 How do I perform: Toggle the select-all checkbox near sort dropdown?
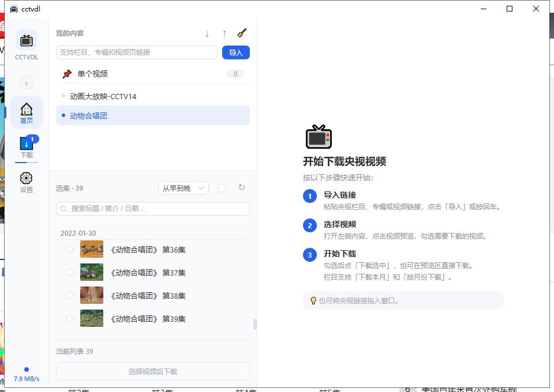[x=222, y=188]
